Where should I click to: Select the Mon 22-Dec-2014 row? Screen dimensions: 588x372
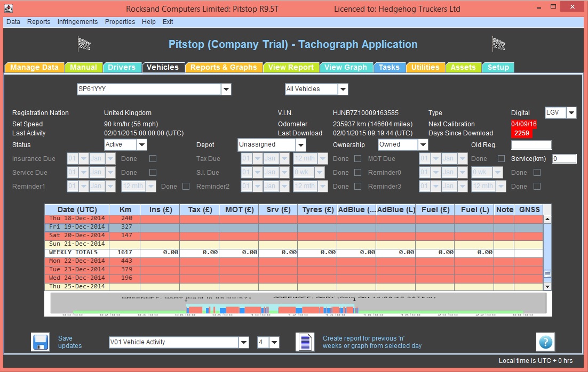(x=293, y=261)
